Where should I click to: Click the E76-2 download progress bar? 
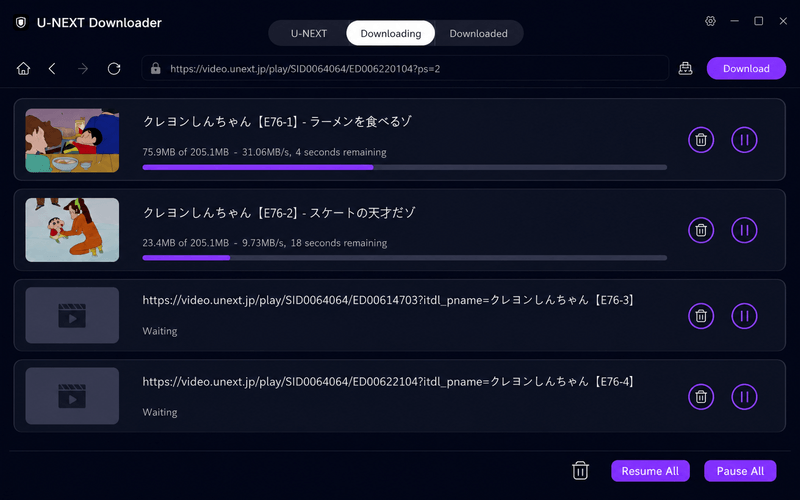(405, 258)
